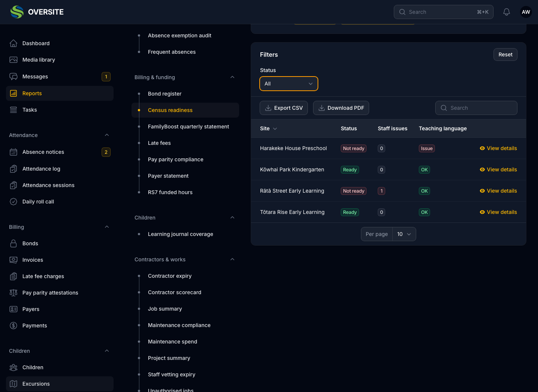Click the Issue badge for Harakeke House Preschool
Screen dimensions: 538x392
coord(427,148)
